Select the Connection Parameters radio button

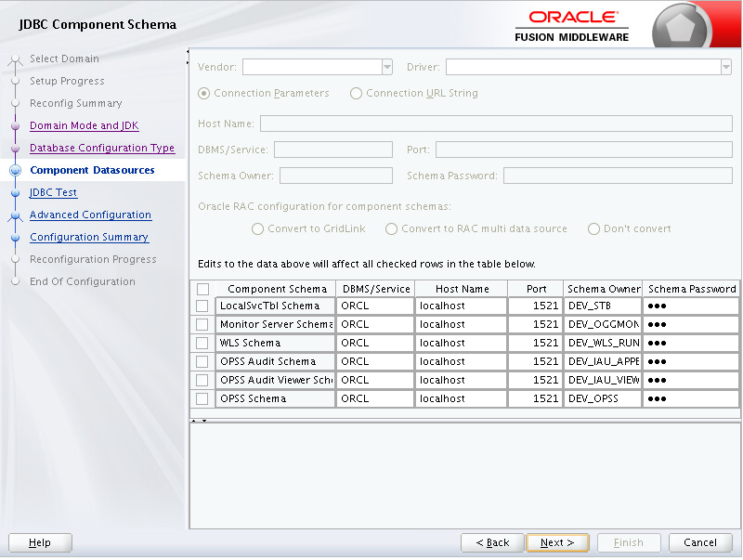tap(203, 93)
